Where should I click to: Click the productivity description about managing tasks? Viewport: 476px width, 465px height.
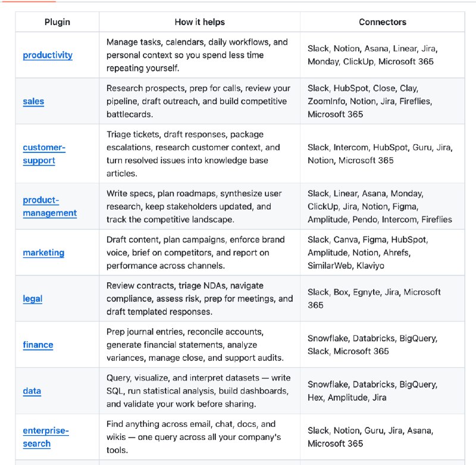(197, 55)
